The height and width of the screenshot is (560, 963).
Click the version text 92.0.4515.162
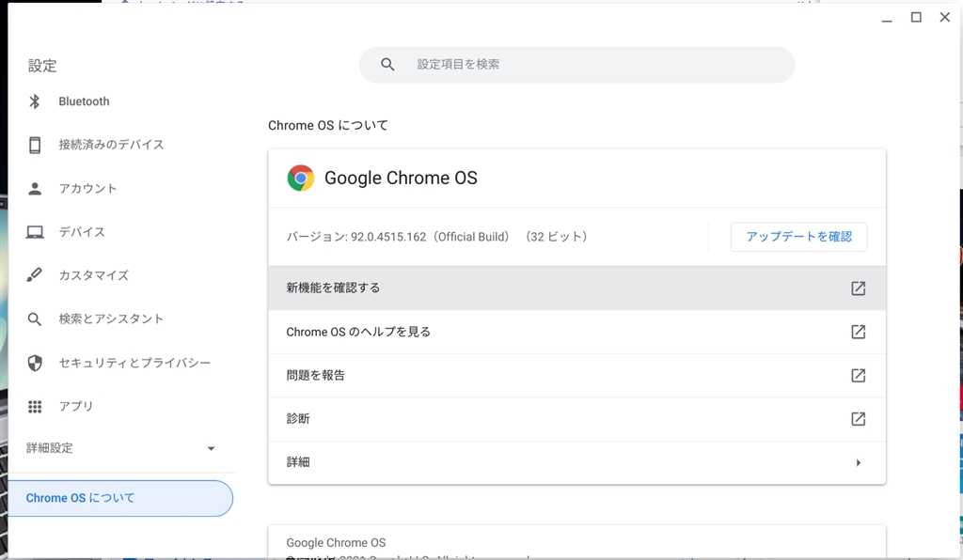(388, 238)
